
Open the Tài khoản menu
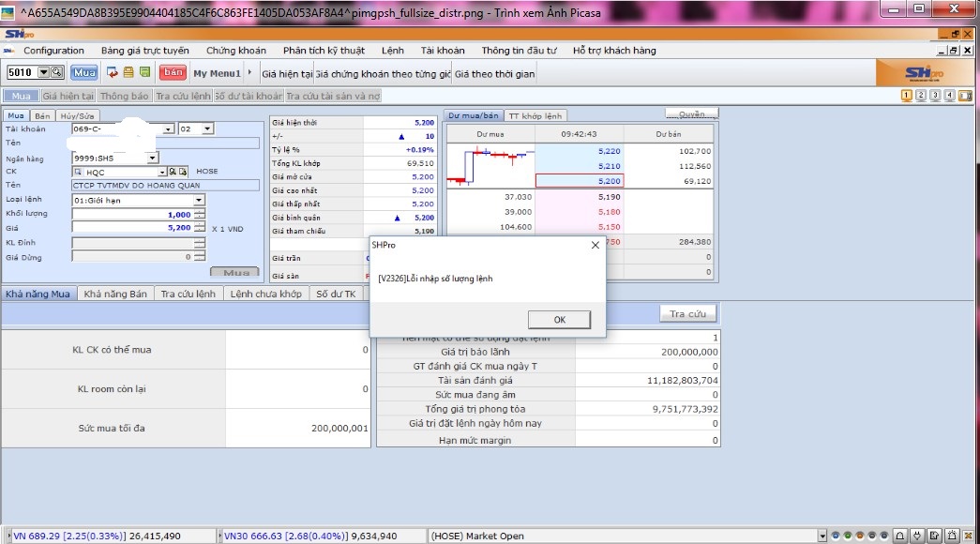pyautogui.click(x=443, y=51)
